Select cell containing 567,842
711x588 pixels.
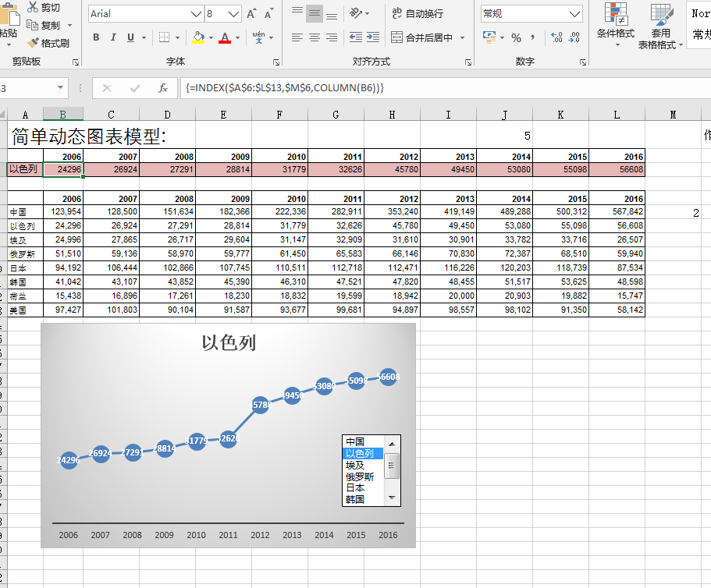click(617, 211)
